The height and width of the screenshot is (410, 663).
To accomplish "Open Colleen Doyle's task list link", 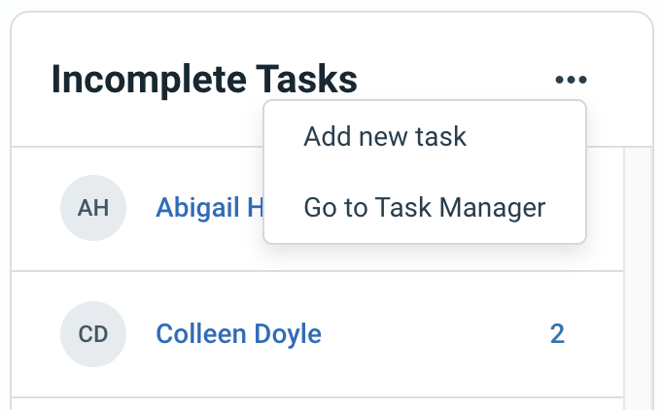I will point(238,334).
